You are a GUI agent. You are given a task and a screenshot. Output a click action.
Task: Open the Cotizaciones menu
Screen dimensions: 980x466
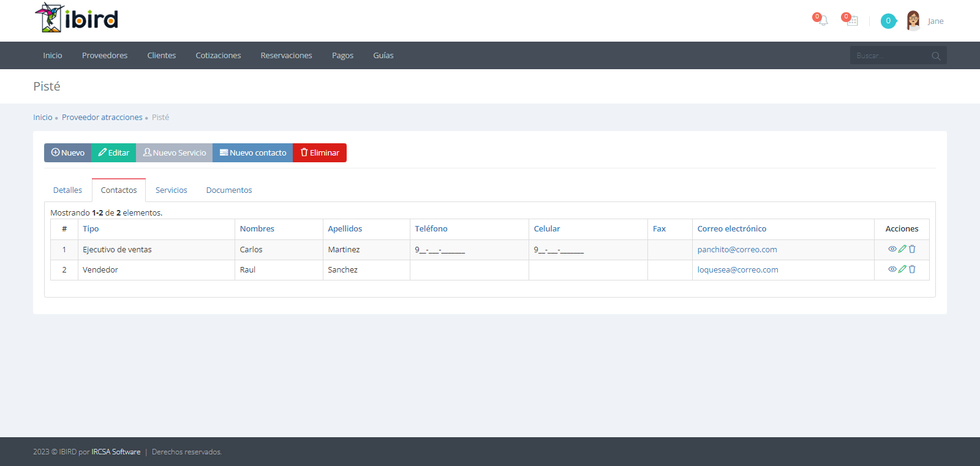219,56
